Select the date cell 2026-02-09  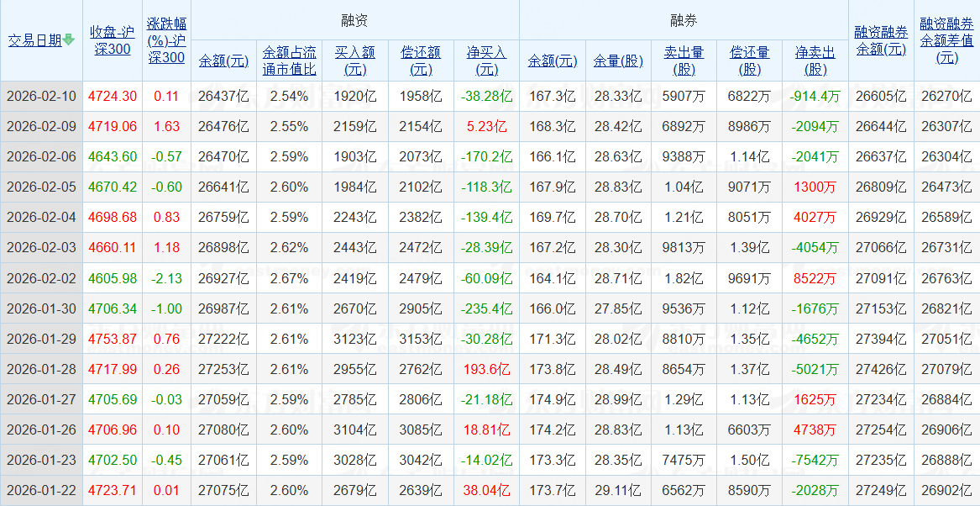(x=41, y=126)
